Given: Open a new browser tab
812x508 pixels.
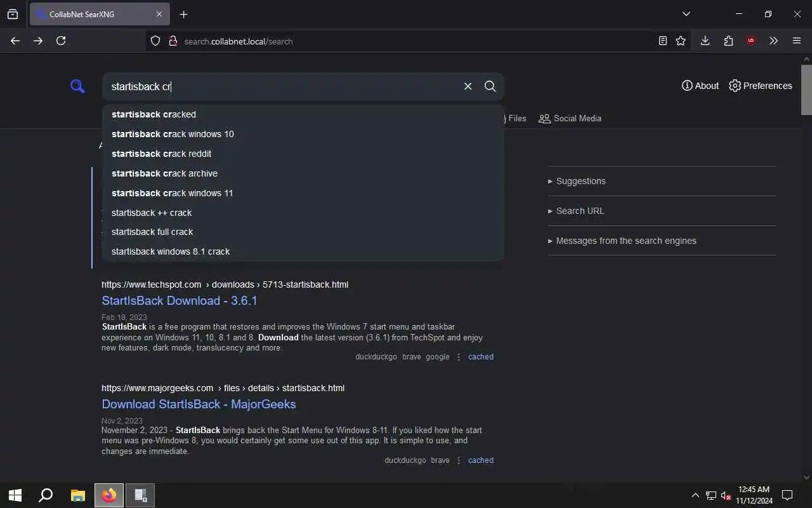Looking at the screenshot, I should (x=183, y=14).
